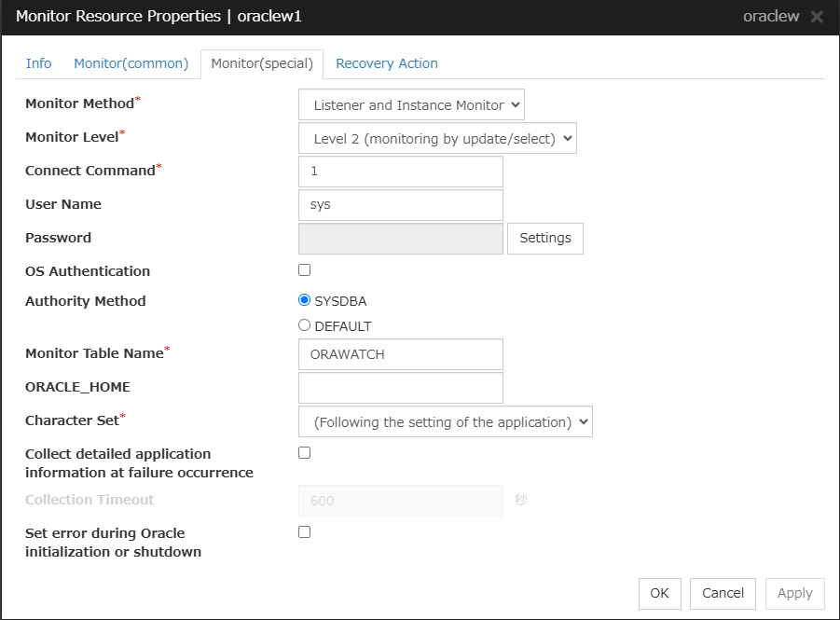The width and height of the screenshot is (840, 620).
Task: Select the SYSDBA authority method
Action: click(x=304, y=300)
